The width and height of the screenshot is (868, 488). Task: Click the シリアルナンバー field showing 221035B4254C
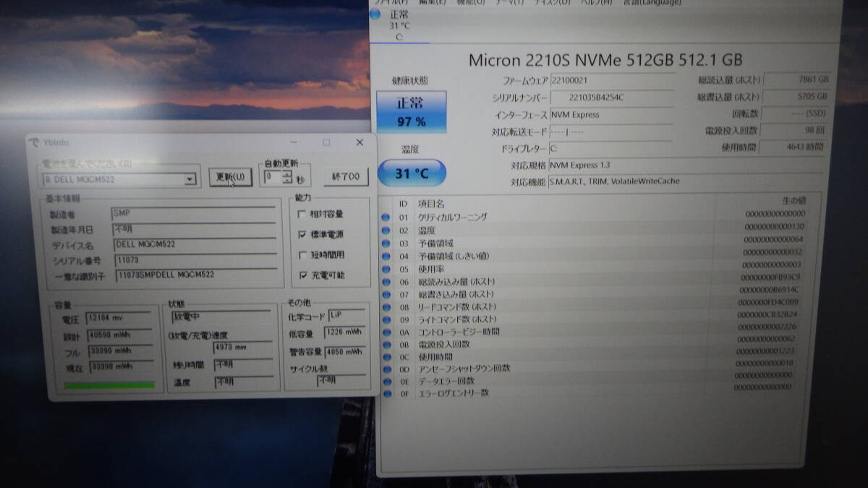click(612, 98)
